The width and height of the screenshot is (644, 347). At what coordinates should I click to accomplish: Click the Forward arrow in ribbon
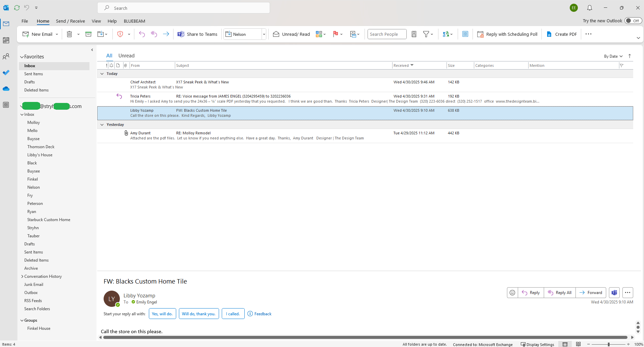(x=166, y=34)
